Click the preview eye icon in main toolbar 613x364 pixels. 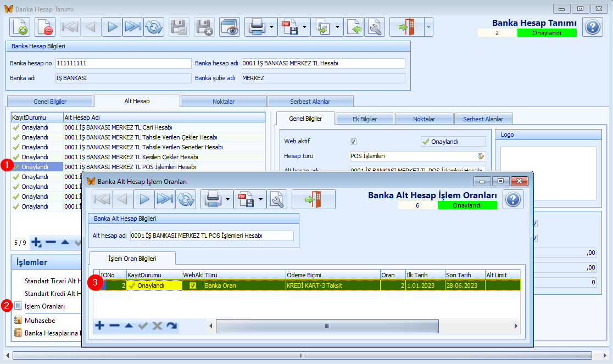(x=230, y=27)
